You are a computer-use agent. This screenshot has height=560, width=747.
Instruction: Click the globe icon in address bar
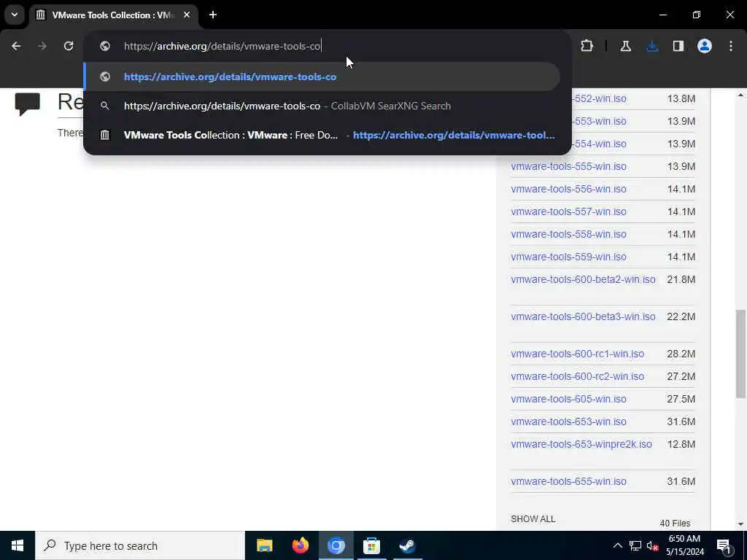pos(105,46)
